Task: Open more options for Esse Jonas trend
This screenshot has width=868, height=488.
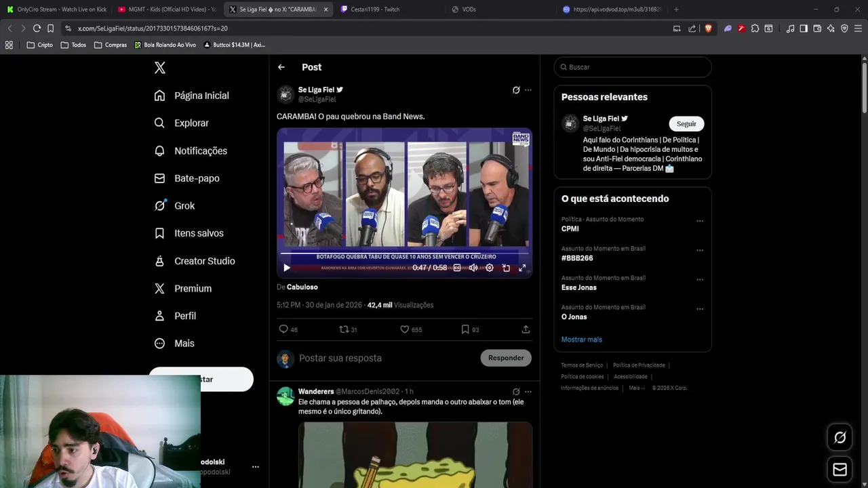Action: [x=700, y=279]
